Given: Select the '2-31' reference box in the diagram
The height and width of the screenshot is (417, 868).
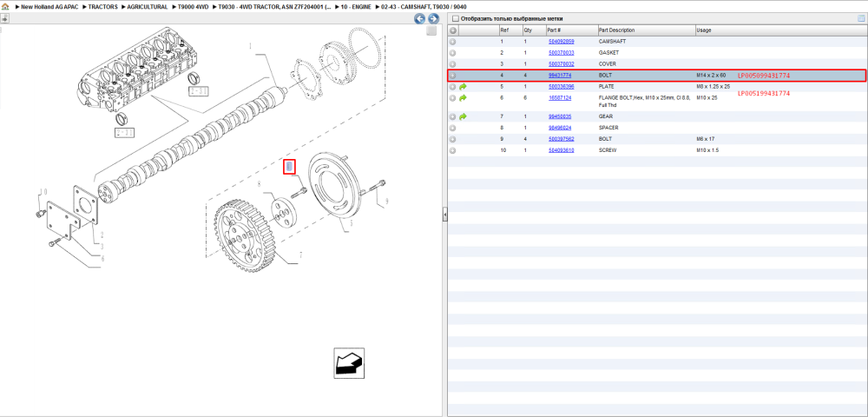Looking at the screenshot, I should [x=124, y=132].
